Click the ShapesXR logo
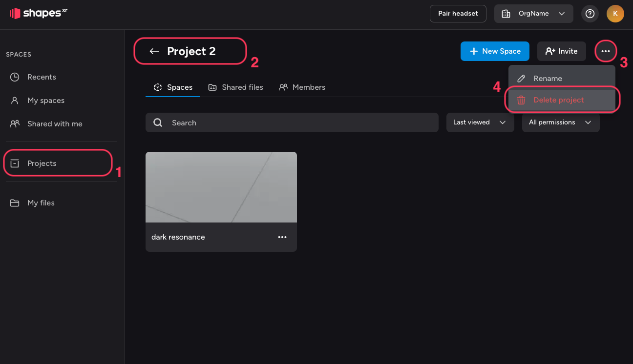 coord(38,13)
